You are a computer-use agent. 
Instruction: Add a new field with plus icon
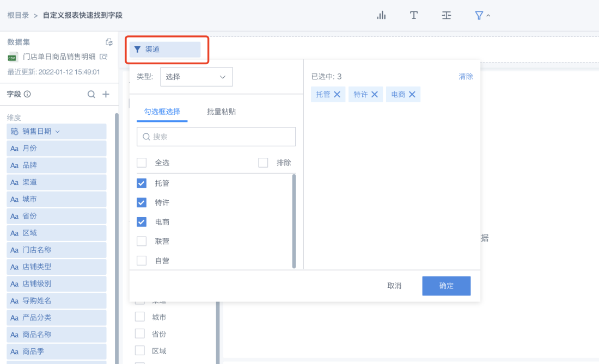coord(106,94)
